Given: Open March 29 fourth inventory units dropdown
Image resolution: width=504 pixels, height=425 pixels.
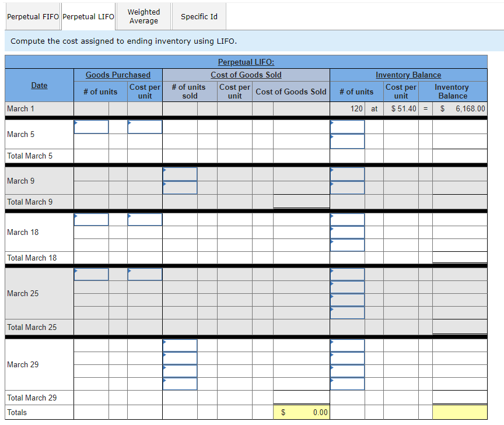Looking at the screenshot, I should pyautogui.click(x=348, y=384).
